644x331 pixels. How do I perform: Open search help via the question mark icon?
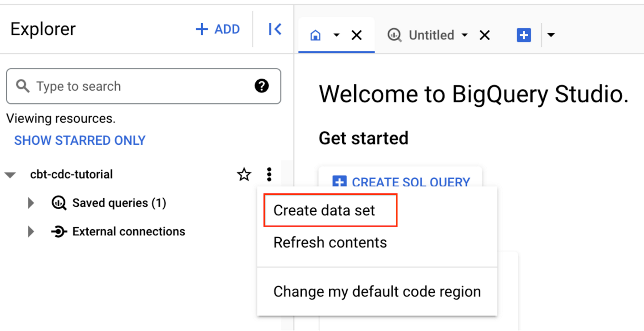point(262,86)
